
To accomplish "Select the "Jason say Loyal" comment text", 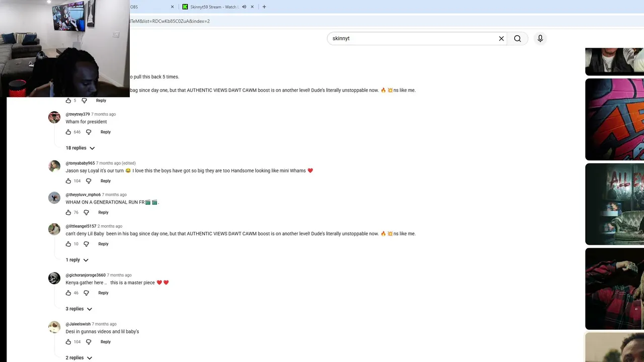I will click(x=189, y=171).
